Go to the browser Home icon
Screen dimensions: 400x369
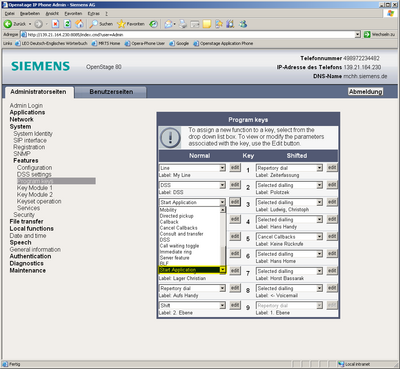pyautogui.click(x=79, y=24)
